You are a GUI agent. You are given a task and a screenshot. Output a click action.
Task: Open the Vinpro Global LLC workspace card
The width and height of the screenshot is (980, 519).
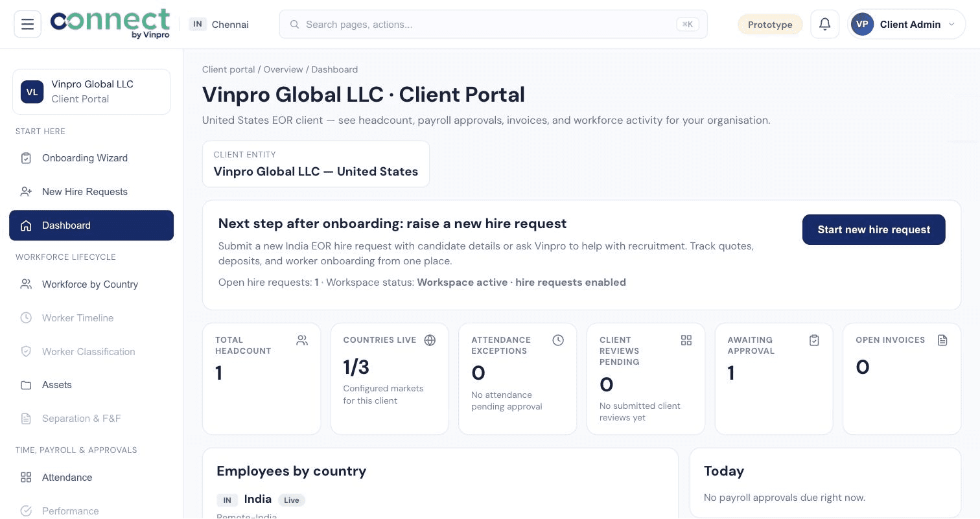(91, 92)
